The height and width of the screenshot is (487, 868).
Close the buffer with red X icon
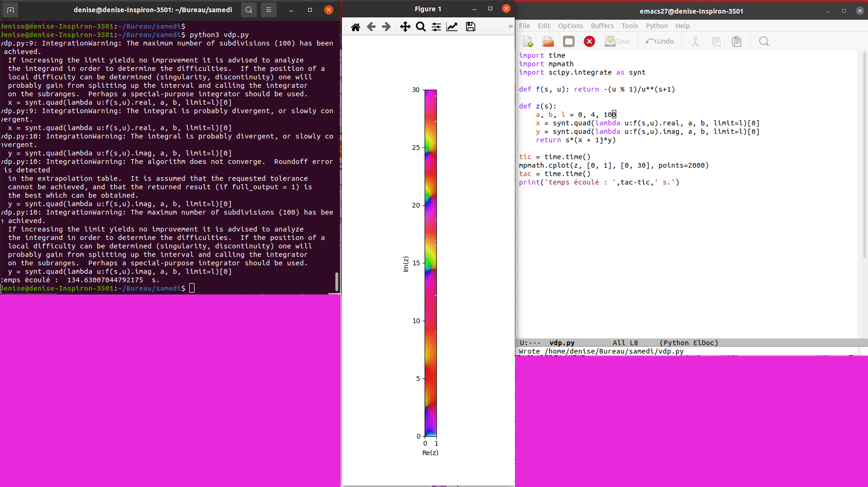[x=589, y=42]
